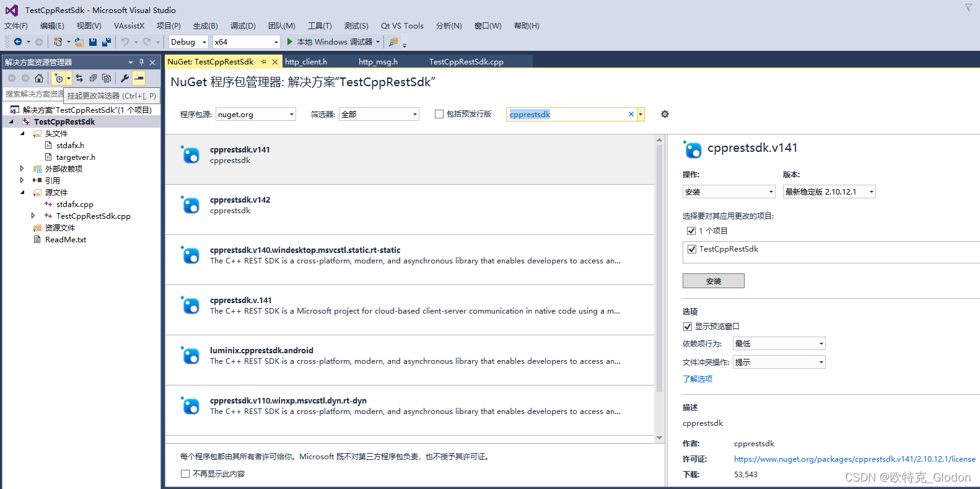The width and height of the screenshot is (980, 489).
Task: Expand the TestCppRestSdk.cpp node
Action: click(x=33, y=216)
